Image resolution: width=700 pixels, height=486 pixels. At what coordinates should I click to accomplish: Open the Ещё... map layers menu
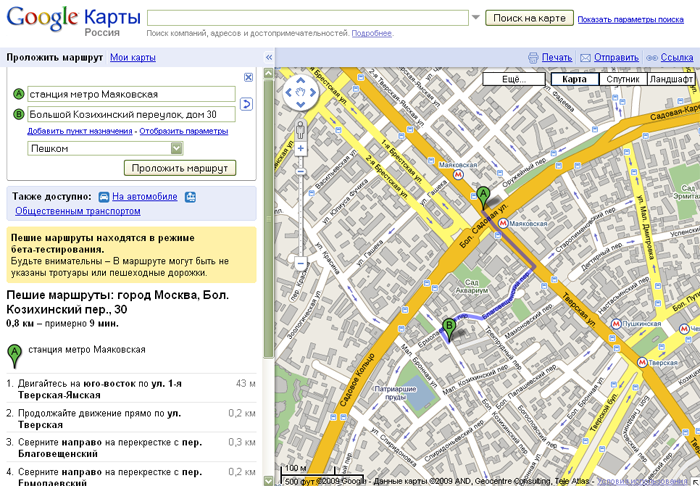514,78
